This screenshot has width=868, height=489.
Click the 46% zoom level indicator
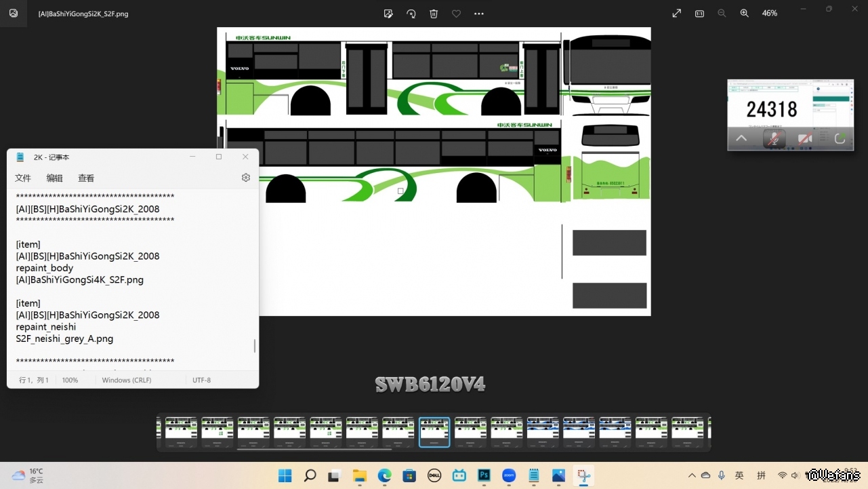[770, 14]
